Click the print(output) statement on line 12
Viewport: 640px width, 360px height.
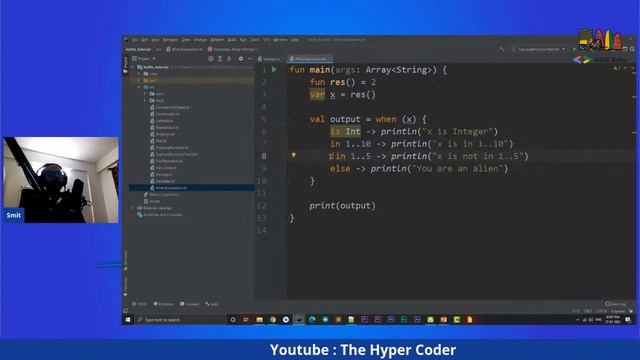[342, 205]
